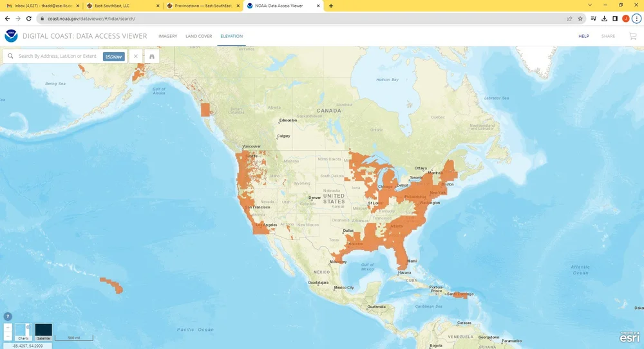Open the map help question mark button
The image size is (644, 349).
tap(8, 317)
